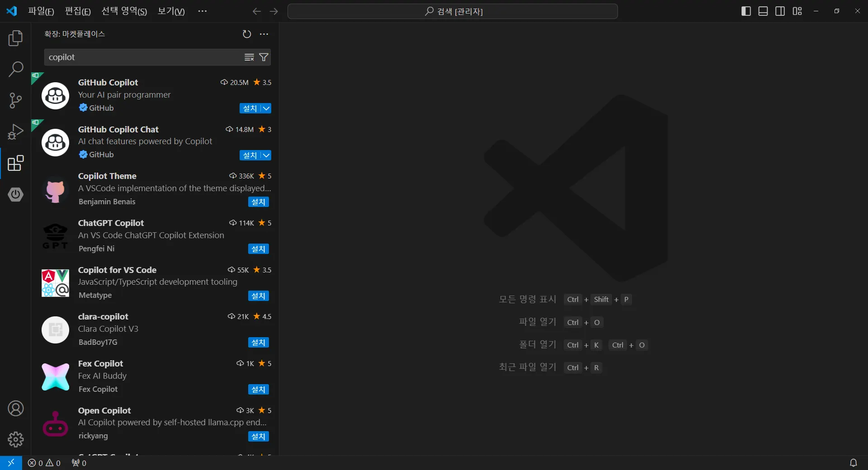This screenshot has width=868, height=470.
Task: Open the errors and warnings status item
Action: (x=44, y=463)
